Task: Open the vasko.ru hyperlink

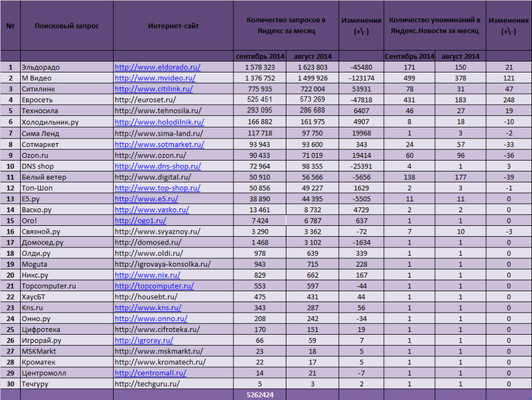Action: 152,210
